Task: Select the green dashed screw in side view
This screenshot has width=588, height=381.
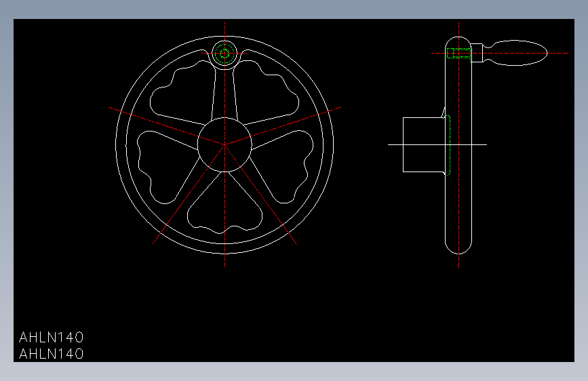Action: point(459,54)
